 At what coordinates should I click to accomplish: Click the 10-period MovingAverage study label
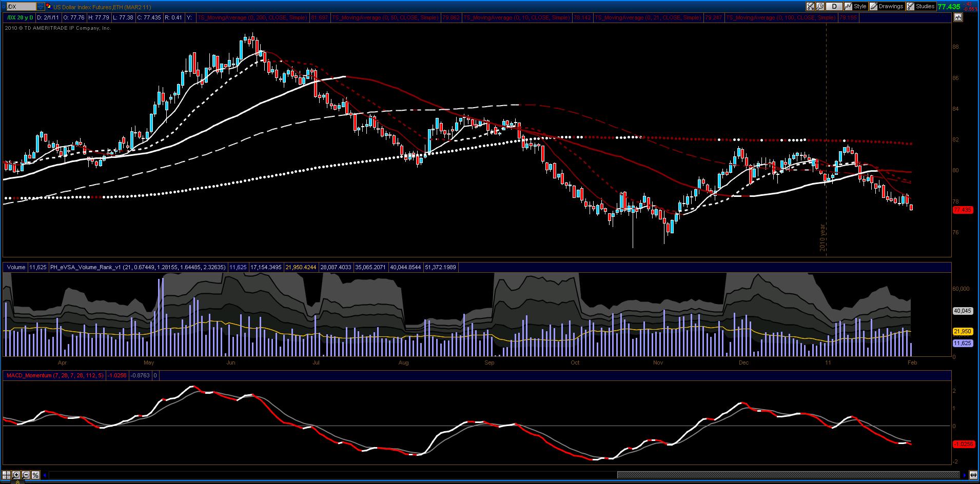516,17
